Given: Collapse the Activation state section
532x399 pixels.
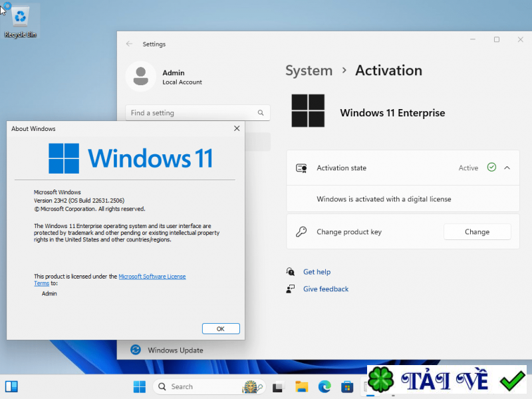Looking at the screenshot, I should pos(507,168).
